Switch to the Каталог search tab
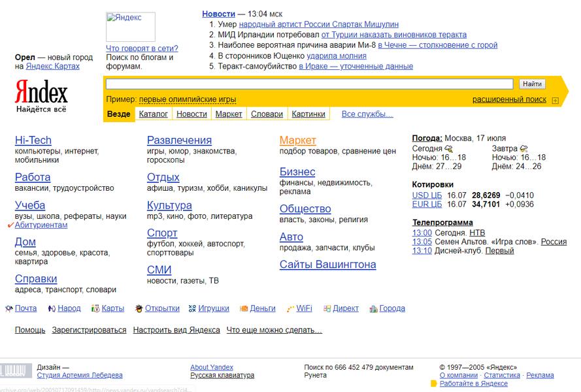Screen dimensions: 581x392 [x=154, y=114]
